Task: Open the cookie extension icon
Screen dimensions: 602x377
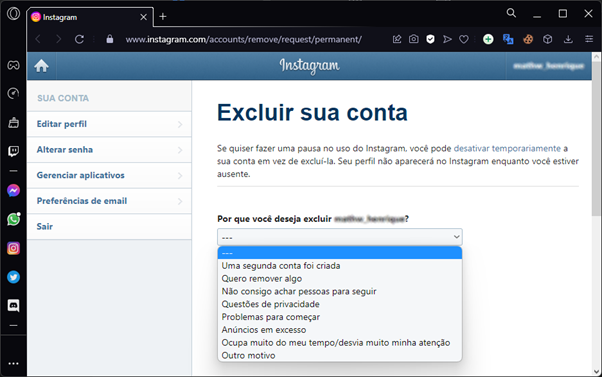Action: click(x=528, y=39)
